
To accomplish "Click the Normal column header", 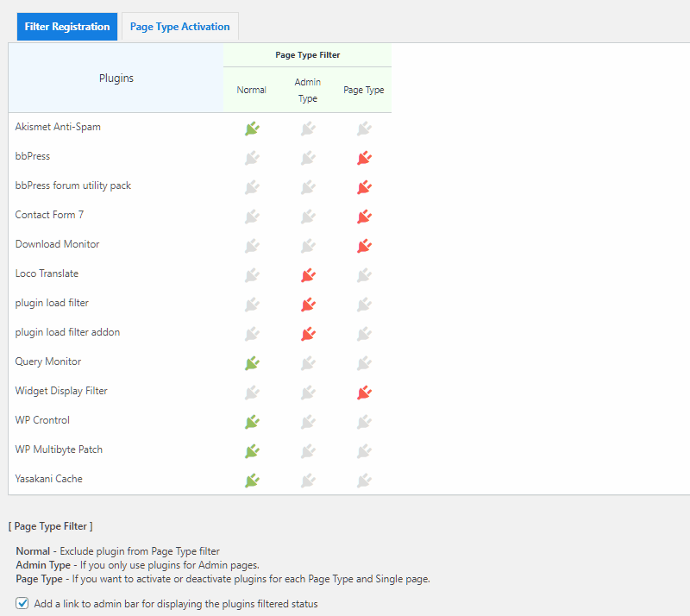I will [252, 90].
